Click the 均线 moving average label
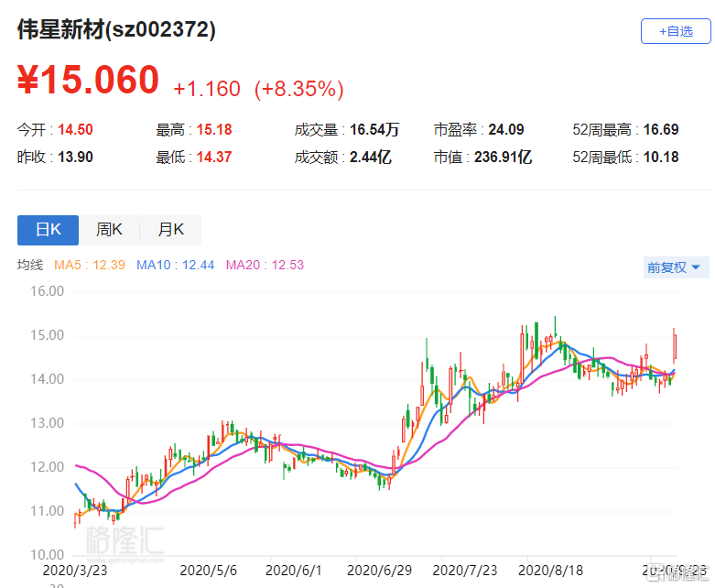The width and height of the screenshot is (715, 588). [30, 265]
